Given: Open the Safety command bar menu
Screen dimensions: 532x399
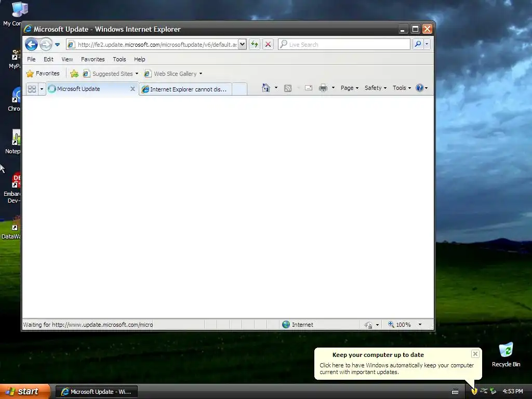Looking at the screenshot, I should (375, 88).
